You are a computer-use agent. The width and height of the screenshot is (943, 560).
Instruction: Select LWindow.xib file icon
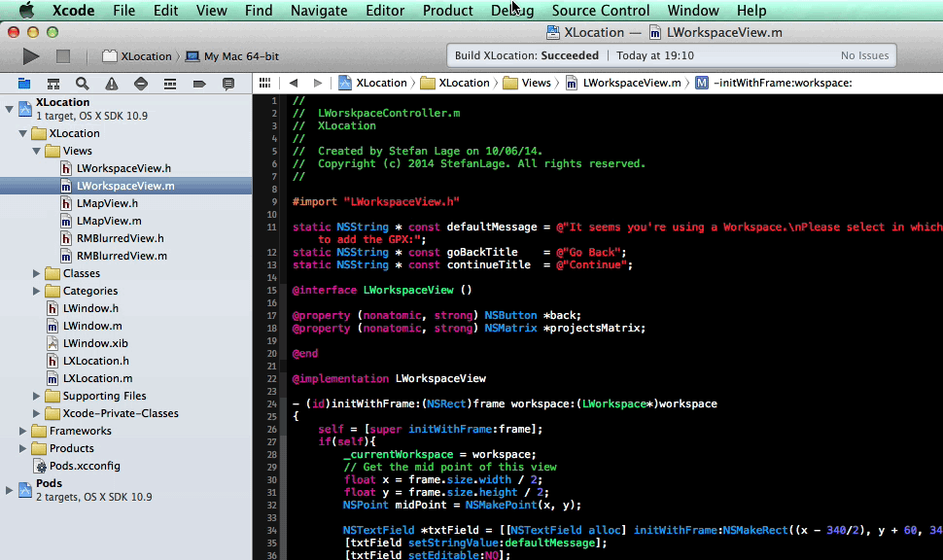pyautogui.click(x=52, y=343)
